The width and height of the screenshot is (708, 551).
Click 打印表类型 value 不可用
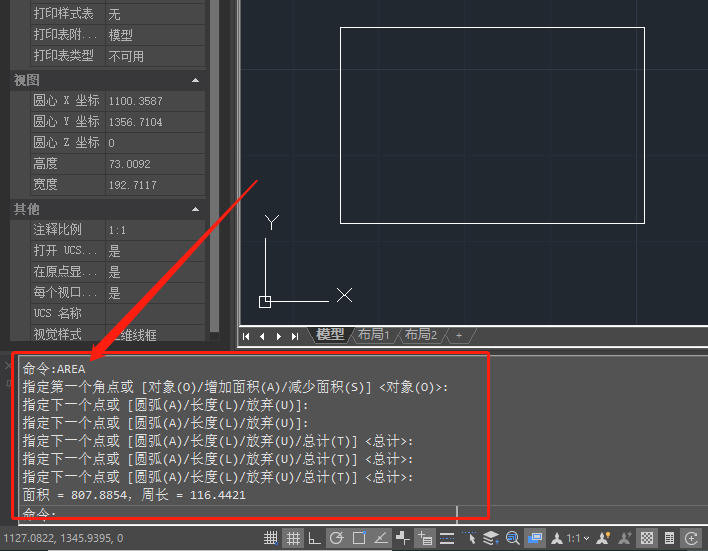coord(155,56)
